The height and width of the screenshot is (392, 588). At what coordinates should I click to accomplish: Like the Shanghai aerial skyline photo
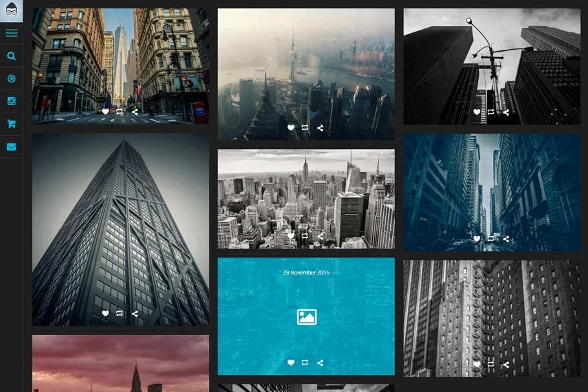[x=291, y=128]
